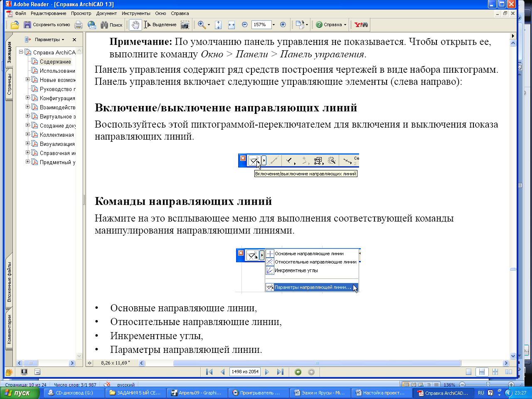Click the Fit Width horizontal arrows icon

pyautogui.click(x=232, y=25)
